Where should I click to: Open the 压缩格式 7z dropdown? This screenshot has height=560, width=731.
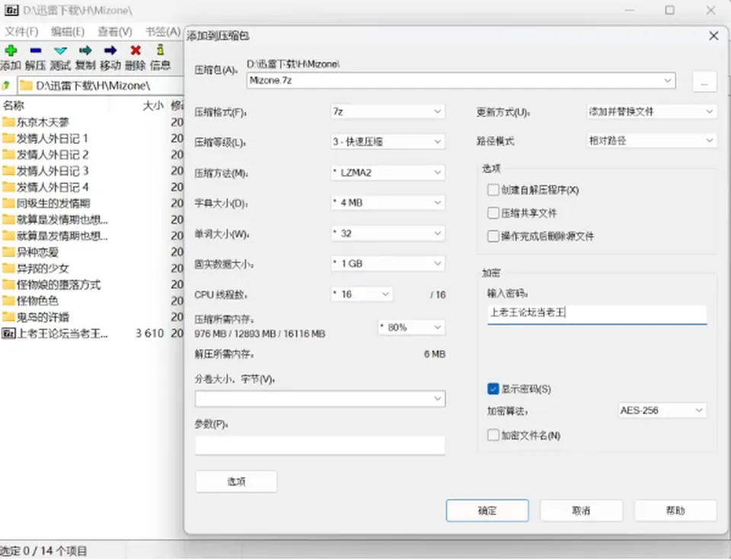pos(388,111)
